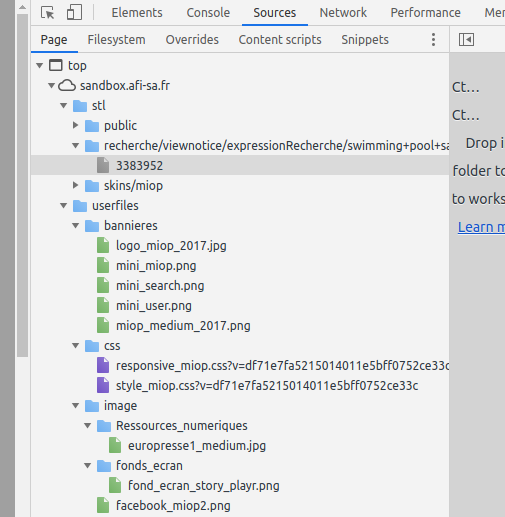The image size is (505, 517).
Task: Switch to the Elements tab
Action: [x=137, y=13]
